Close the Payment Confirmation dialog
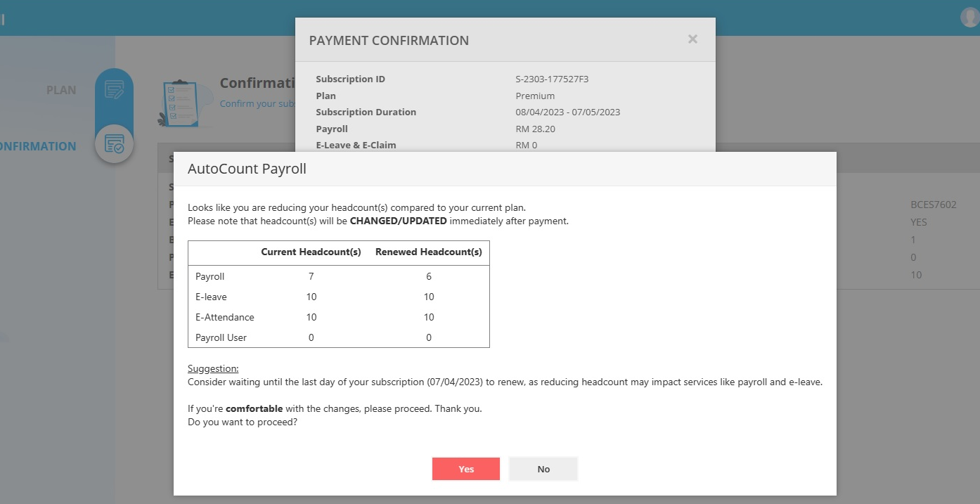This screenshot has width=980, height=504. (x=692, y=39)
